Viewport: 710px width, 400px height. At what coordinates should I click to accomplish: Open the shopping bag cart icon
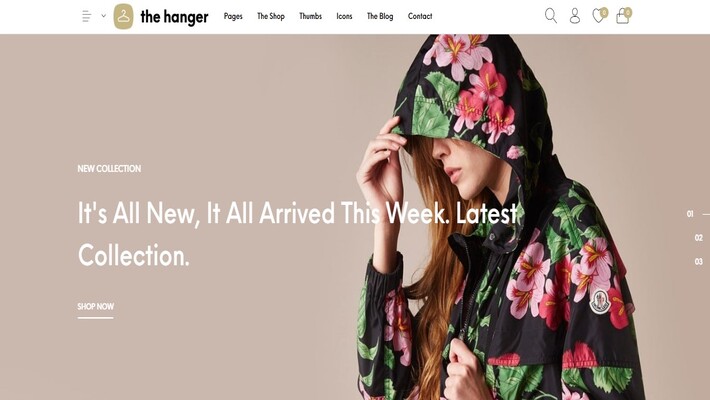point(622,17)
